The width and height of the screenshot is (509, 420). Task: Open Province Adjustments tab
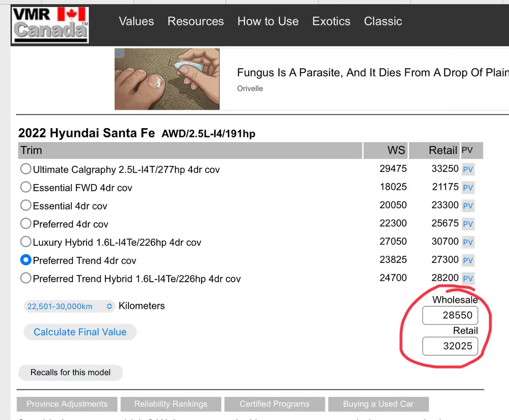[x=67, y=404]
